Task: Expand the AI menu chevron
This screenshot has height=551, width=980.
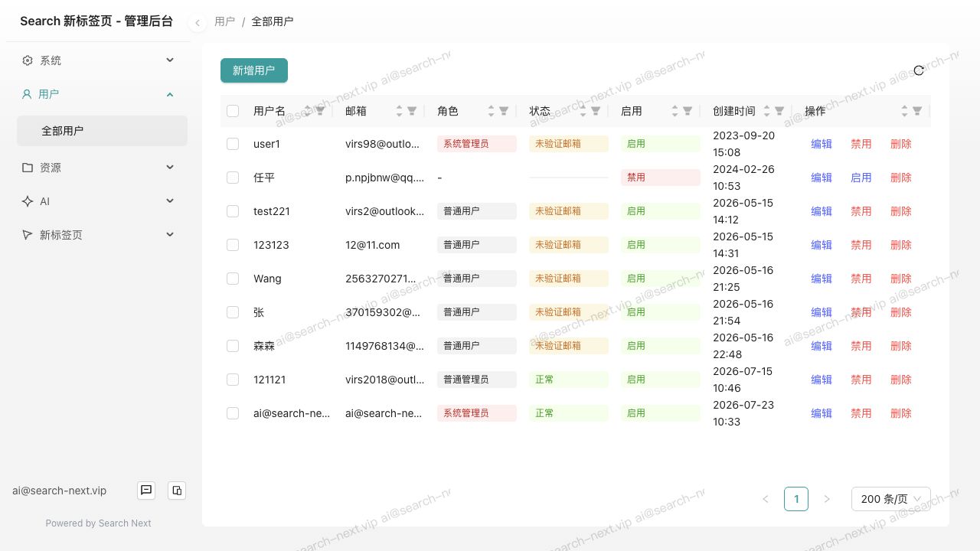Action: click(170, 201)
